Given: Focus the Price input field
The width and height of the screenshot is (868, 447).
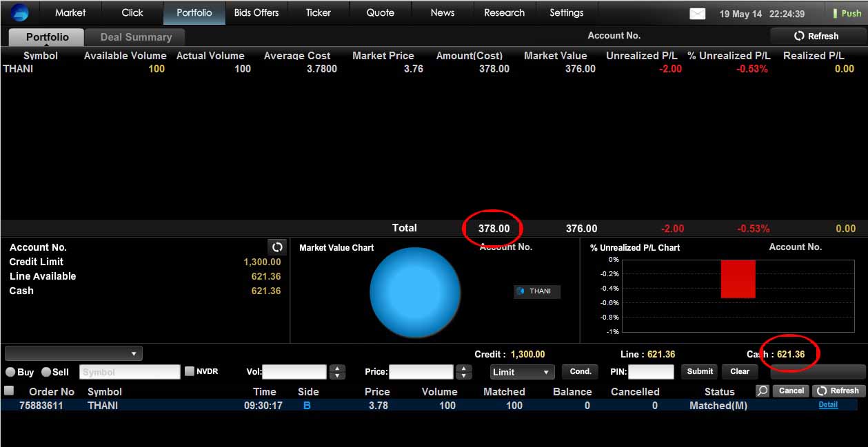Looking at the screenshot, I should [421, 372].
